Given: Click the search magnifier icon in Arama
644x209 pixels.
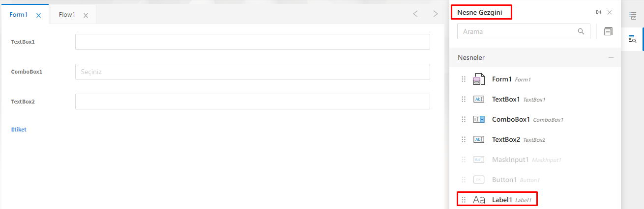Looking at the screenshot, I should coord(581,31).
